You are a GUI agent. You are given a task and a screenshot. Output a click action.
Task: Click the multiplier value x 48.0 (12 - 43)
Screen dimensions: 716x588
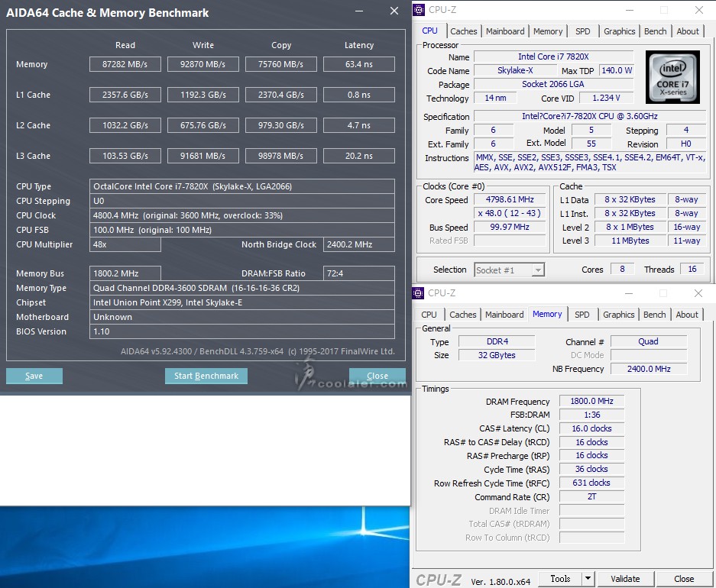[x=510, y=213]
